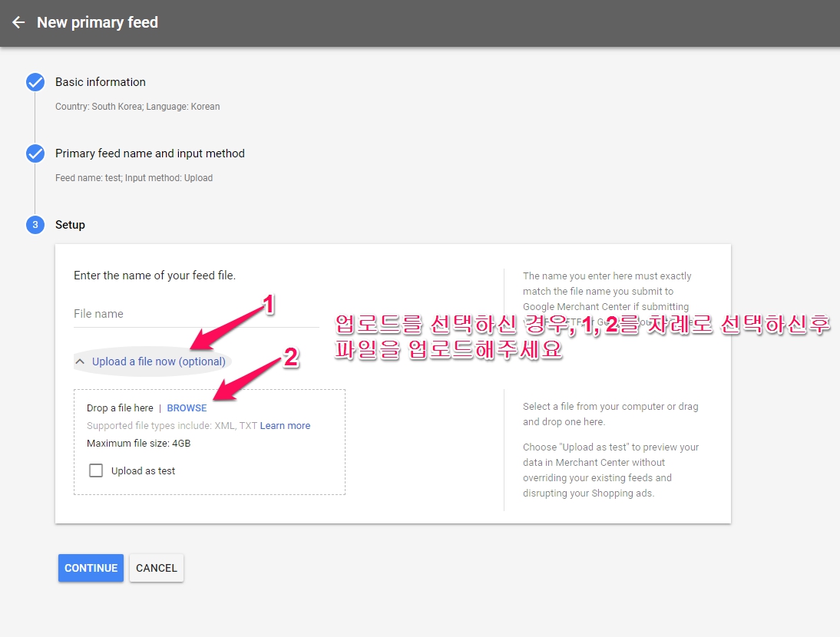Click the 'Drop a file here' text
This screenshot has width=840, height=637.
coord(120,408)
